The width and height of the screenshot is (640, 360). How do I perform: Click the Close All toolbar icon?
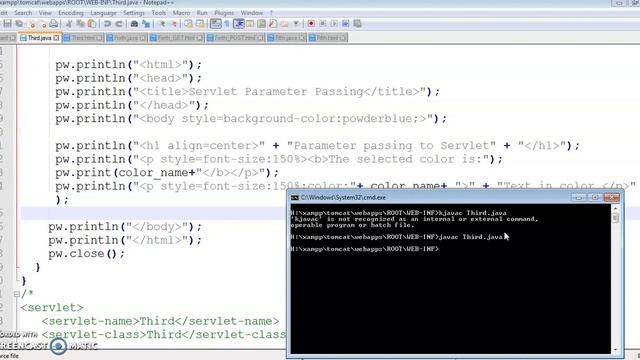click(x=43, y=24)
